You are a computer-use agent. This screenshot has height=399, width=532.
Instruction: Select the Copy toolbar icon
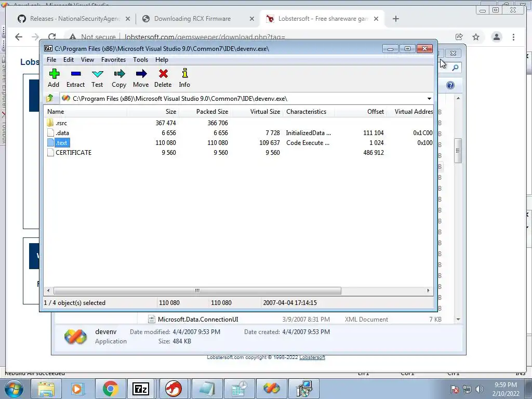(x=119, y=74)
